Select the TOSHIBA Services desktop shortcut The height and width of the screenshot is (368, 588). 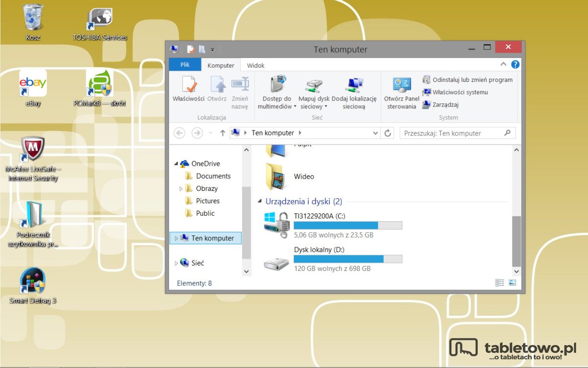(x=100, y=24)
